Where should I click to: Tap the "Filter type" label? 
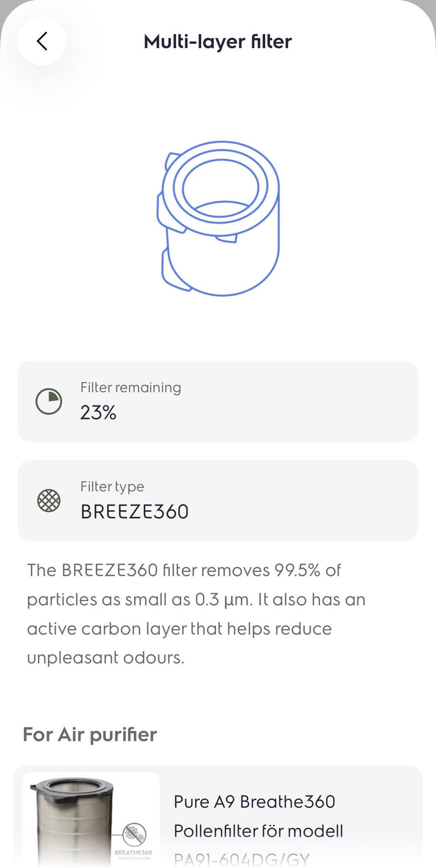point(112,487)
